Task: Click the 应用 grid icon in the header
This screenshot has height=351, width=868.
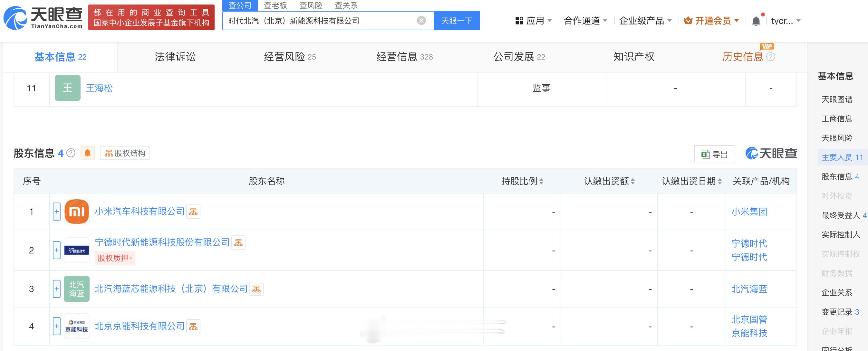Action: coord(519,21)
